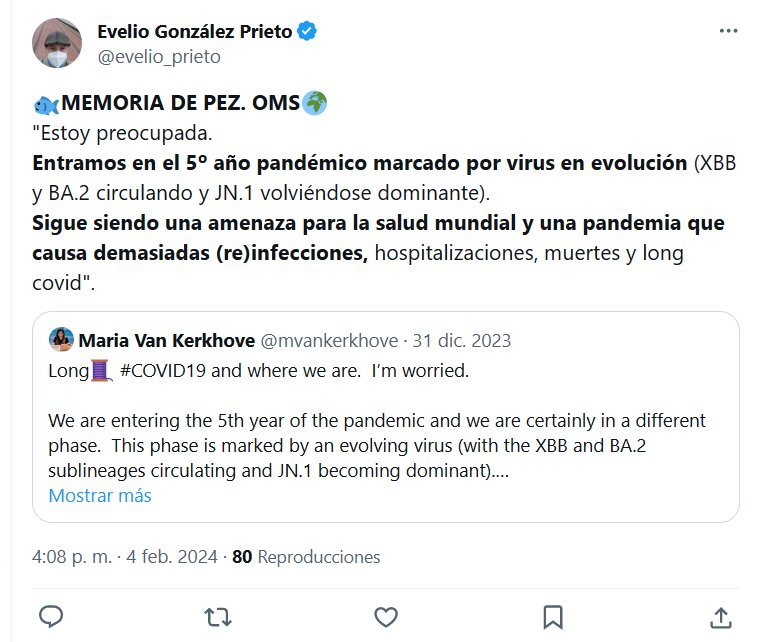Like the tweet with heart icon

click(384, 614)
